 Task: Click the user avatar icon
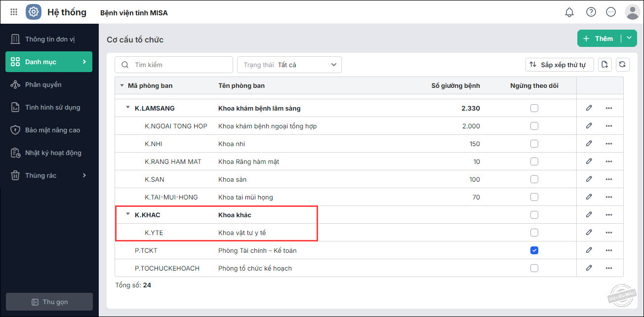[632, 12]
